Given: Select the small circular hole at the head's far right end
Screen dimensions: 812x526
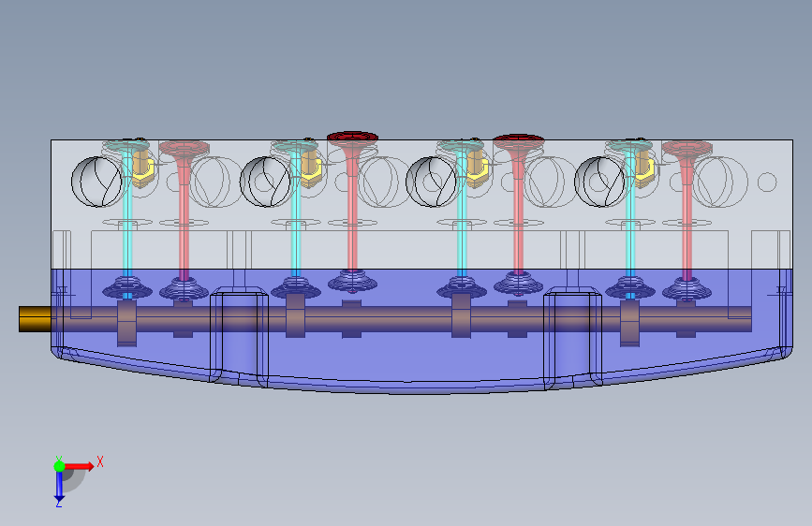Looking at the screenshot, I should click(x=767, y=183).
